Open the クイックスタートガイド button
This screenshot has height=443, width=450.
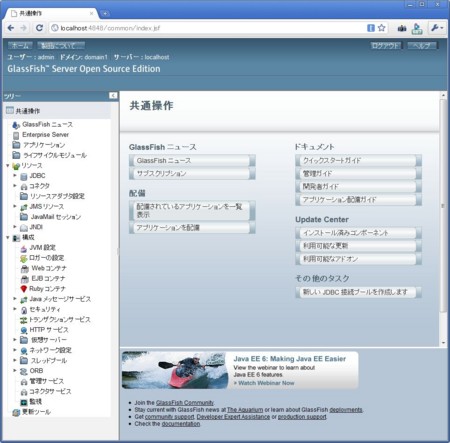(358, 161)
